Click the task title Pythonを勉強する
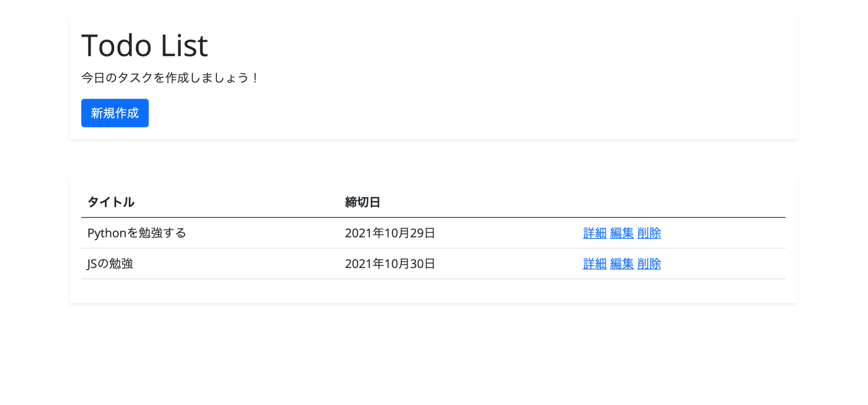The height and width of the screenshot is (405, 868). 136,233
